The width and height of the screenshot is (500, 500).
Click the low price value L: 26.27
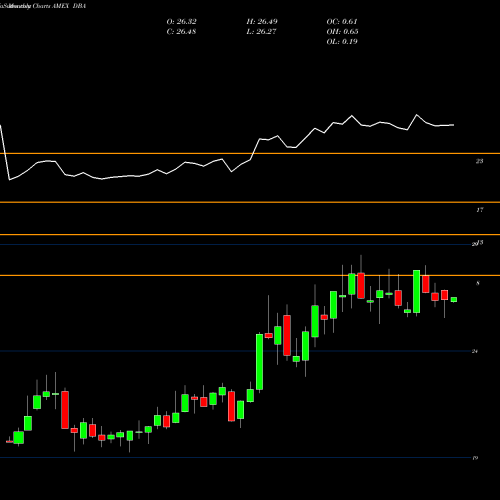(x=262, y=32)
